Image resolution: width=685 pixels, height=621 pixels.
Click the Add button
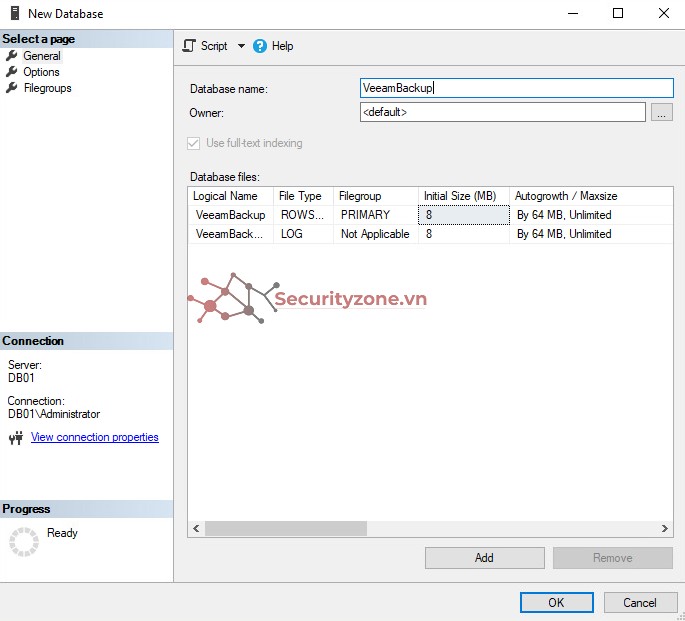(484, 558)
